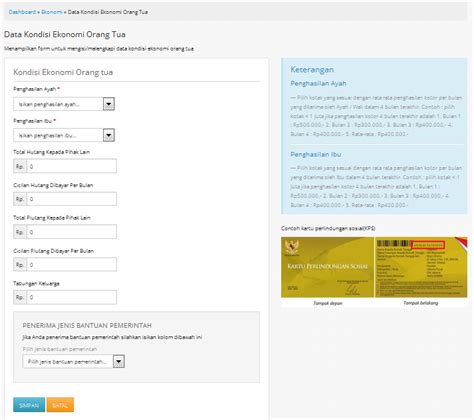Click the 'Pilih jenis bantuan pemerintah...' select box text
This screenshot has height=420, width=474.
67,362
